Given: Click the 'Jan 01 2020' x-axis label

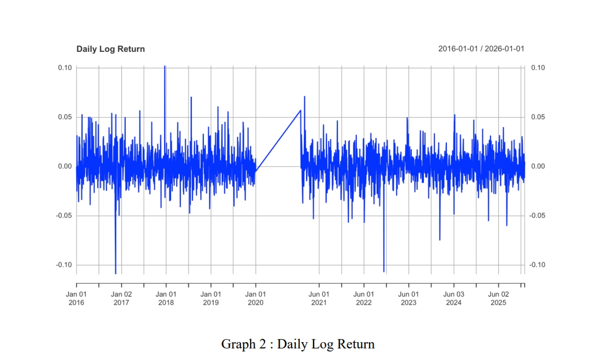Looking at the screenshot, I should point(255,298).
